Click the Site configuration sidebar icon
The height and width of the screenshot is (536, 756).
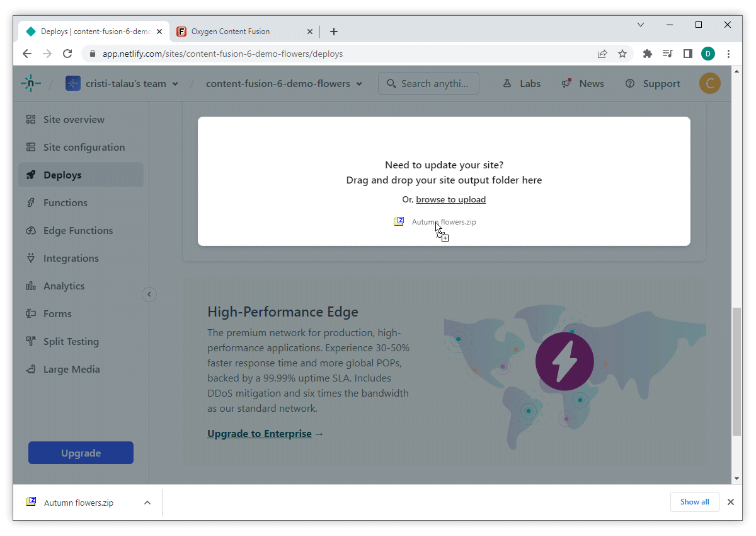(31, 147)
